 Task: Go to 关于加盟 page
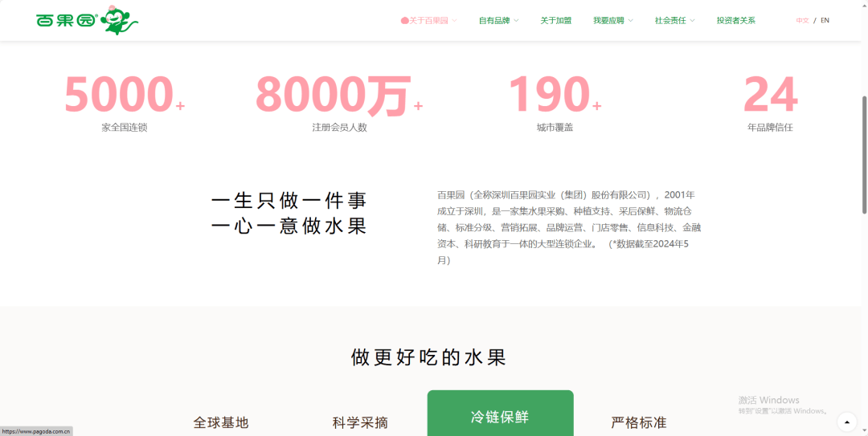pos(556,20)
